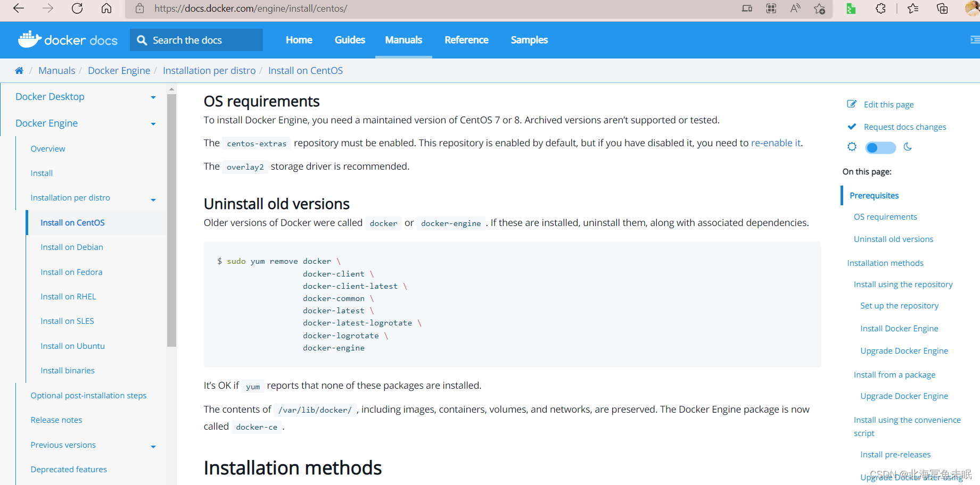
Task: Jump to Installation methods outline link
Action: 885,263
